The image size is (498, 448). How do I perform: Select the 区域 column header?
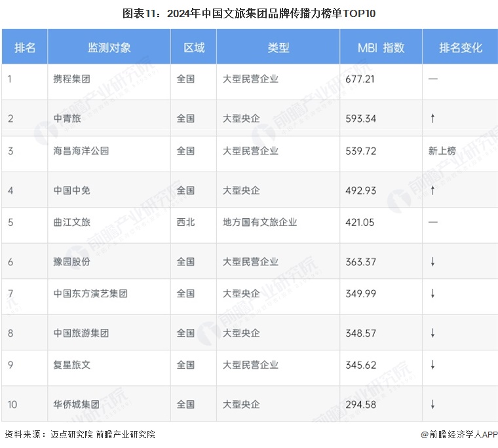pos(194,48)
